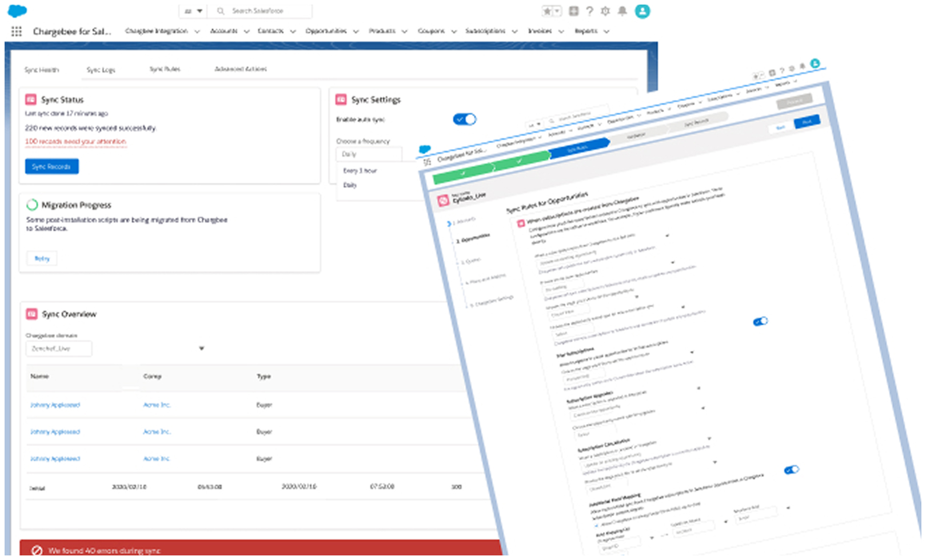
Task: Open the Setup gear icon
Action: pyautogui.click(x=605, y=11)
